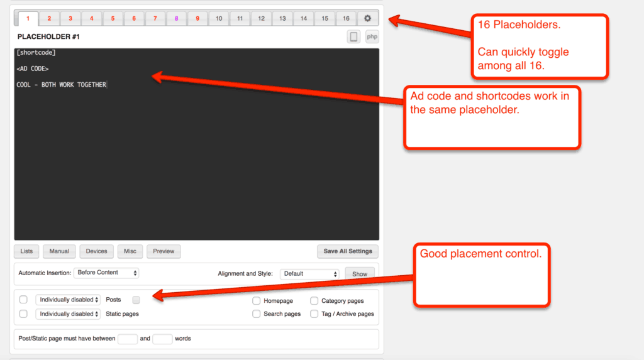Image resolution: width=644 pixels, height=360 pixels.
Task: Click the [shortcode] line in editor
Action: (36, 53)
